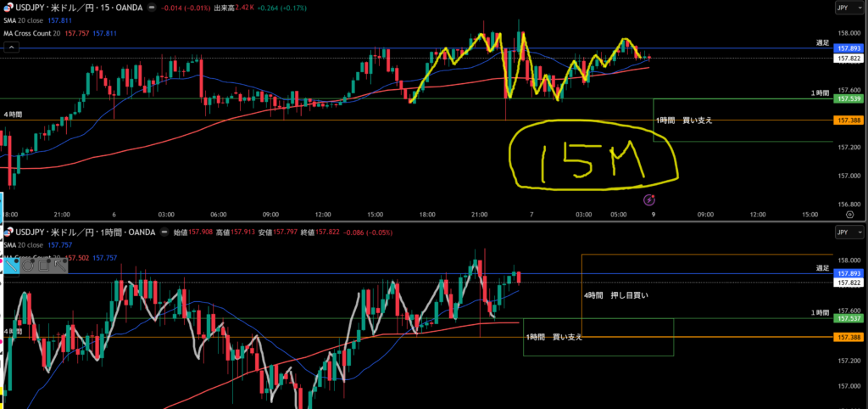
Task: Open JPY currency dropdown on bottom chart
Action: 848,231
